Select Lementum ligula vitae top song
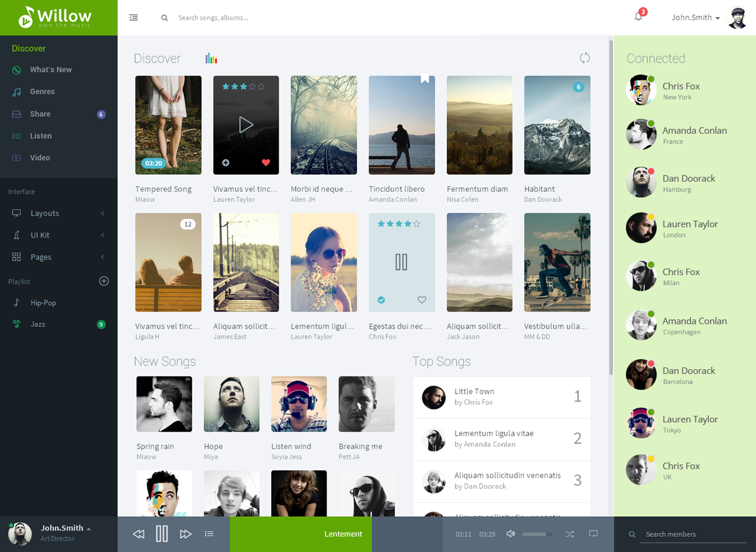Screen dimensions: 756x552 click(x=502, y=439)
